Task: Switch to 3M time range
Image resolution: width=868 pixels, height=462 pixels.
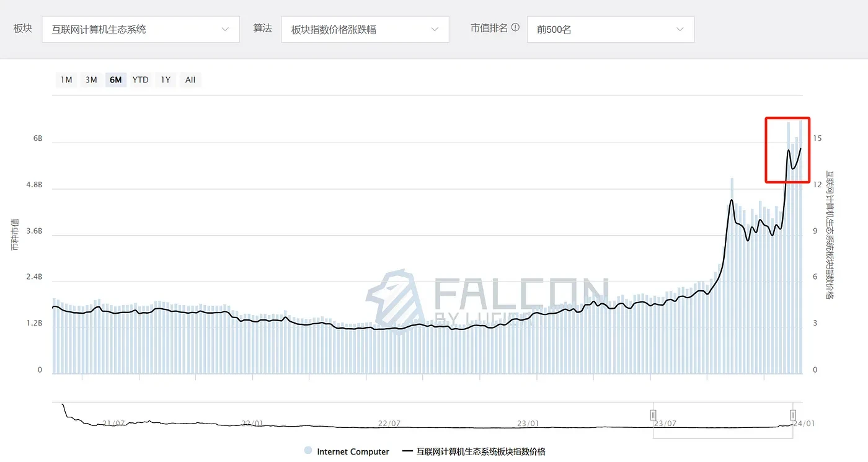Action: (91, 79)
